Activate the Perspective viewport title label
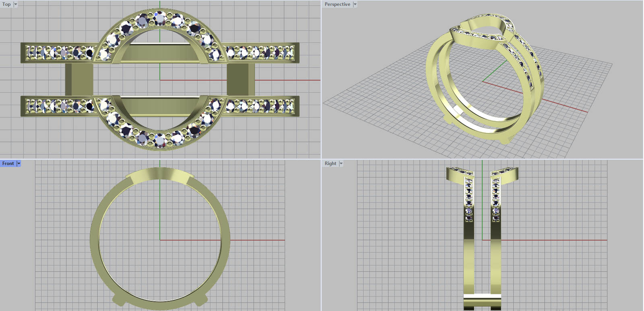644x311 pixels. pyautogui.click(x=337, y=4)
